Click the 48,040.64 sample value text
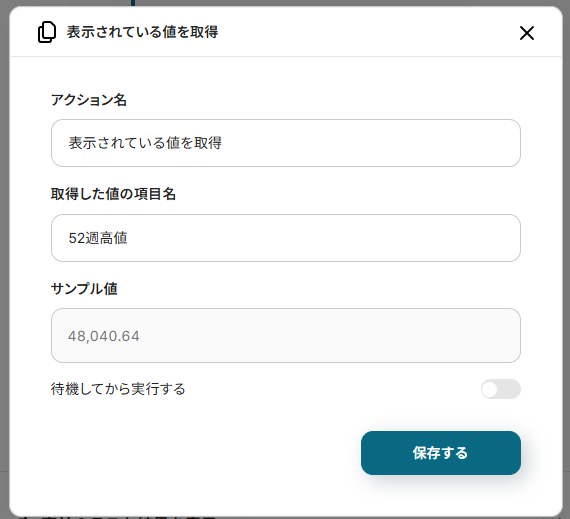570x519 pixels. tap(104, 336)
